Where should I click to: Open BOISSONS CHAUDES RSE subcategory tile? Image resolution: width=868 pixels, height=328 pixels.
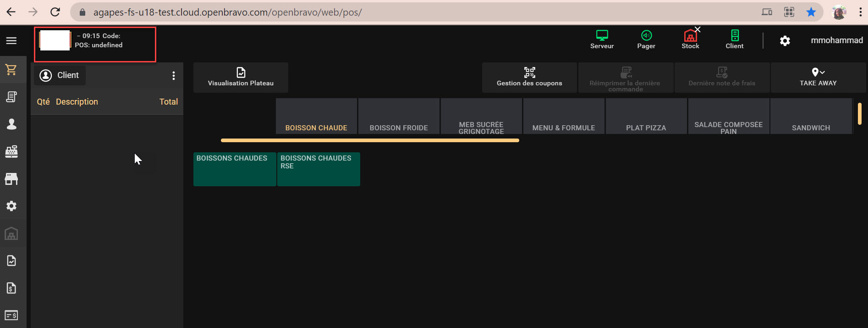coord(319,169)
